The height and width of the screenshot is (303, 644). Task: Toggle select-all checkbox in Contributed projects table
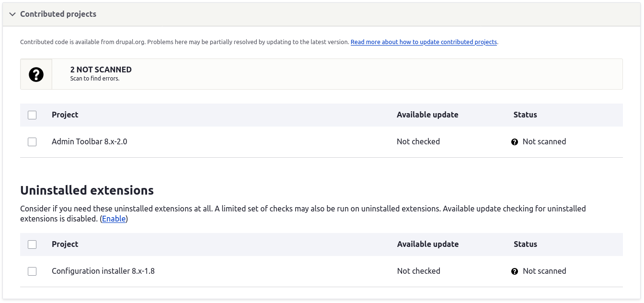click(32, 115)
